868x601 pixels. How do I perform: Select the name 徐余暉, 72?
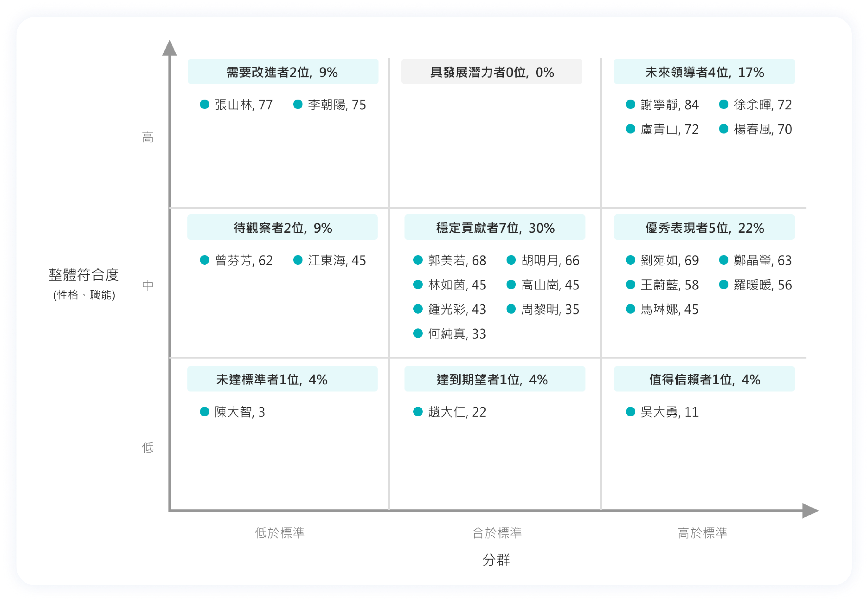tap(763, 105)
